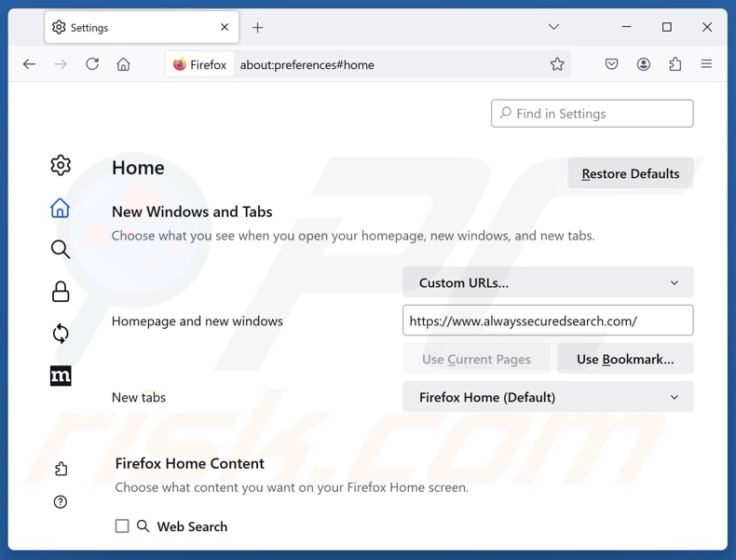List all tabs with chevron button
Image resolution: width=736 pixels, height=560 pixels.
coord(553,27)
